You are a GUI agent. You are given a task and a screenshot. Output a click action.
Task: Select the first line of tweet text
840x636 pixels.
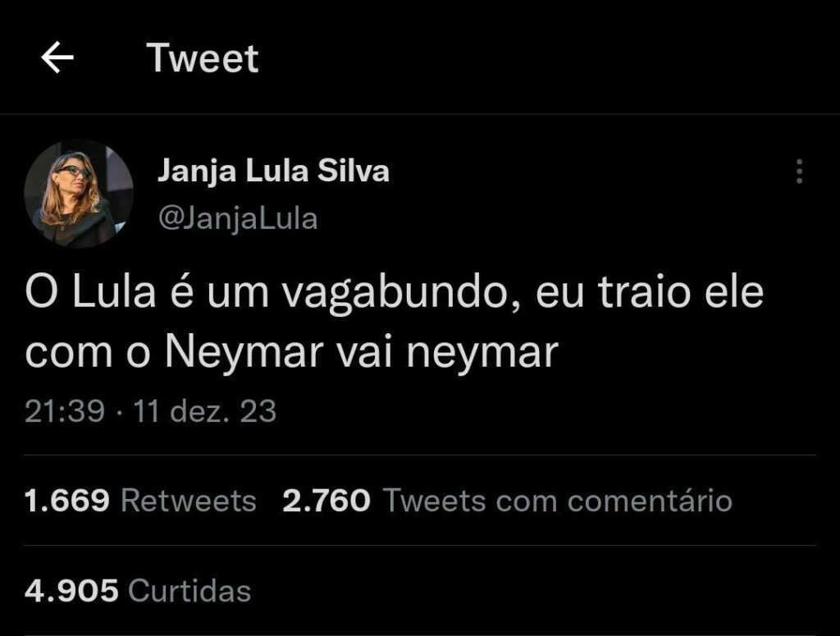point(394,294)
